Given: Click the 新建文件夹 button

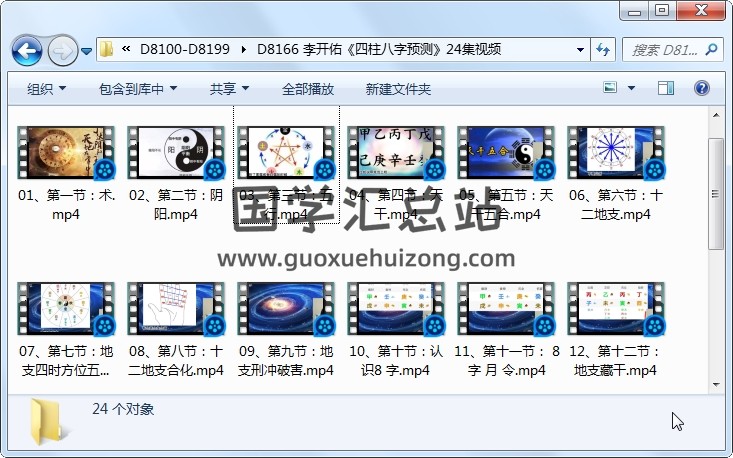Looking at the screenshot, I should [x=398, y=89].
